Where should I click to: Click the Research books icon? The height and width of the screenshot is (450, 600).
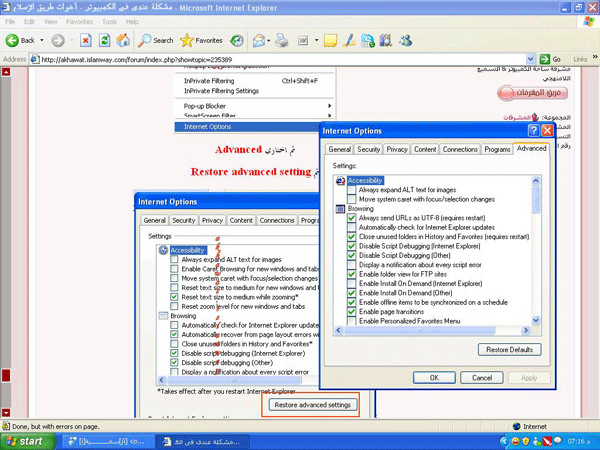pos(386,40)
